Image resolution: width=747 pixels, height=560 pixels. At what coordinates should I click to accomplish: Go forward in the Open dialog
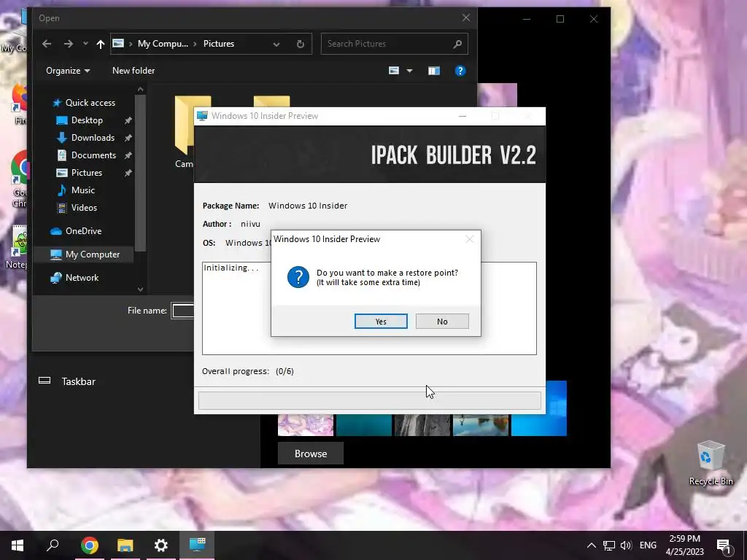[69, 44]
